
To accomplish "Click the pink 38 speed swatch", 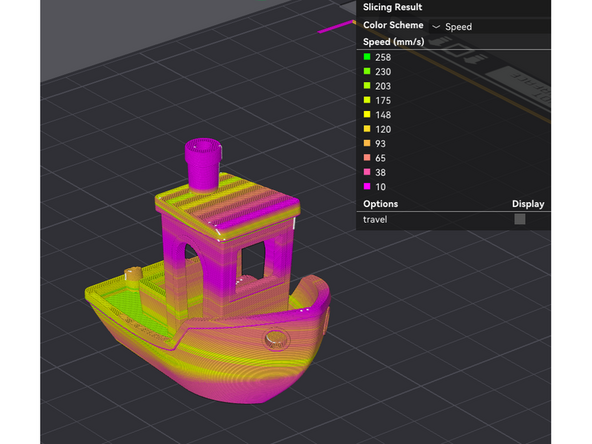I will [367, 171].
